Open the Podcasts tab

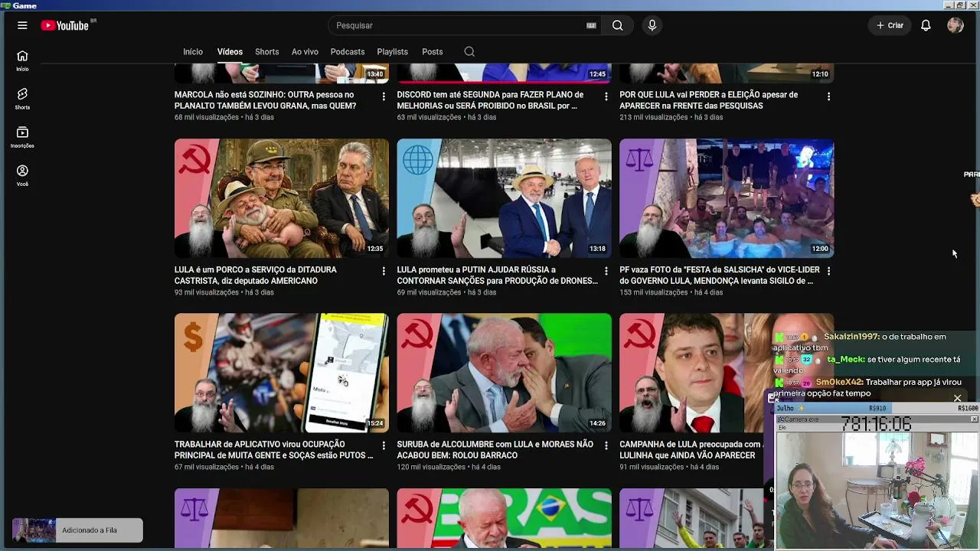click(348, 51)
